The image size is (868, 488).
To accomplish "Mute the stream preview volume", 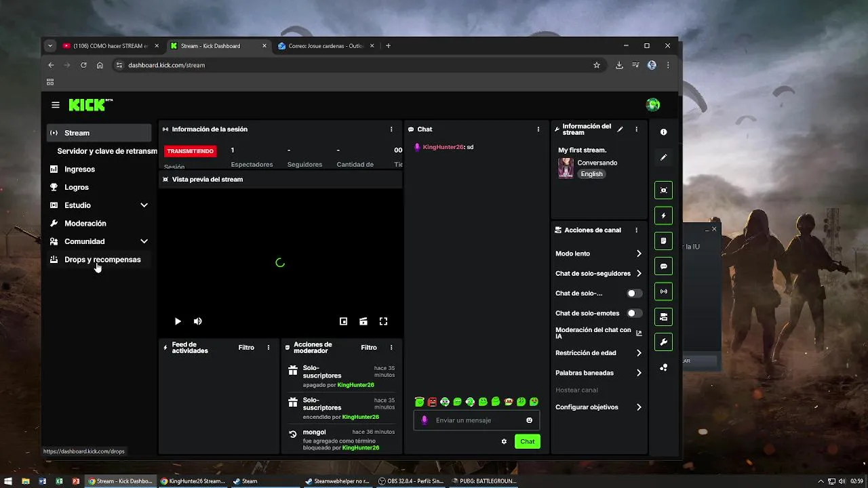I will pyautogui.click(x=198, y=321).
